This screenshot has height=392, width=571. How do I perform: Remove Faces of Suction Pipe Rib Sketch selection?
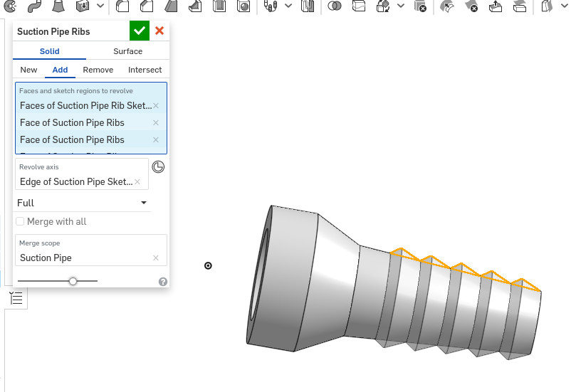pos(156,105)
